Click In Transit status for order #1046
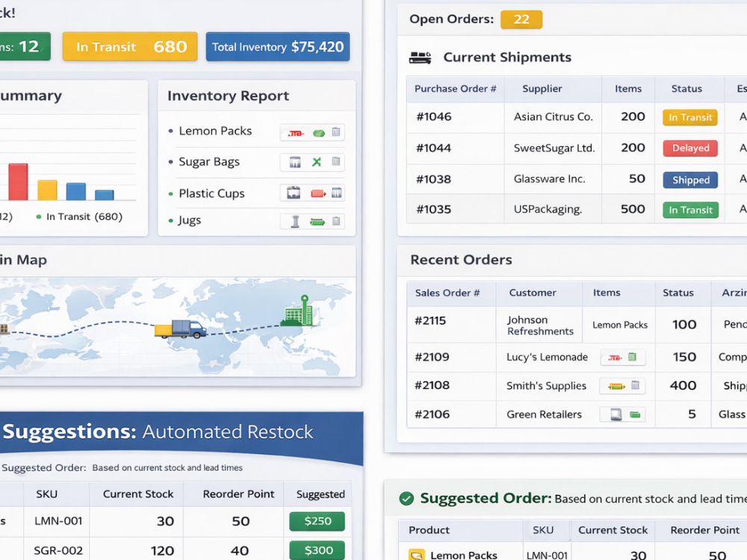This screenshot has height=560, width=747. 689,118
